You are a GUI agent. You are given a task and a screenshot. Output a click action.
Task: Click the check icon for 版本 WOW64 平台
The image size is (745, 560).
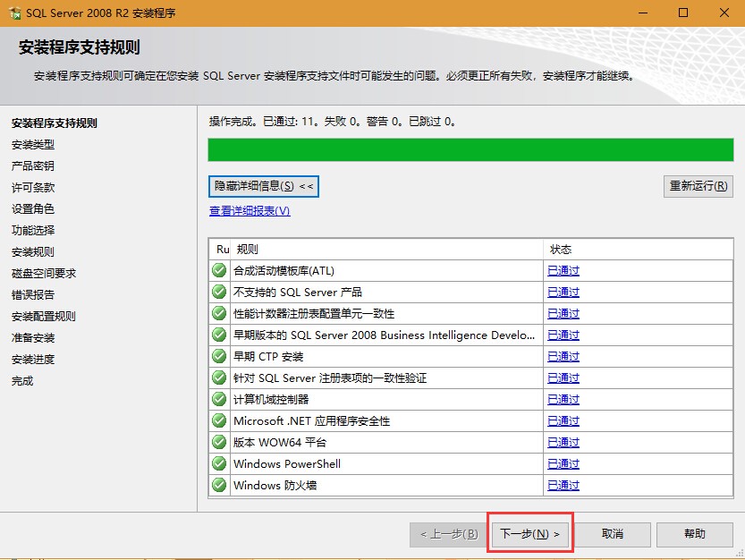[219, 443]
